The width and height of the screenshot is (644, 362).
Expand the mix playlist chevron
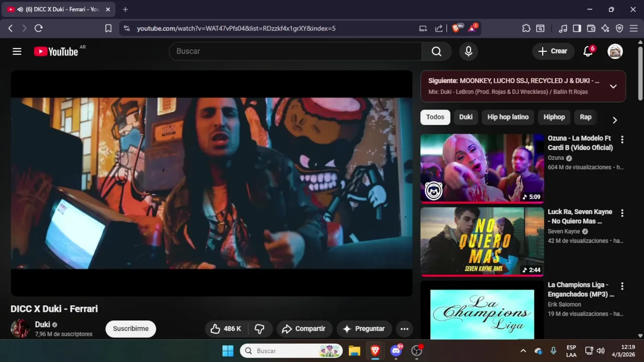click(x=613, y=86)
